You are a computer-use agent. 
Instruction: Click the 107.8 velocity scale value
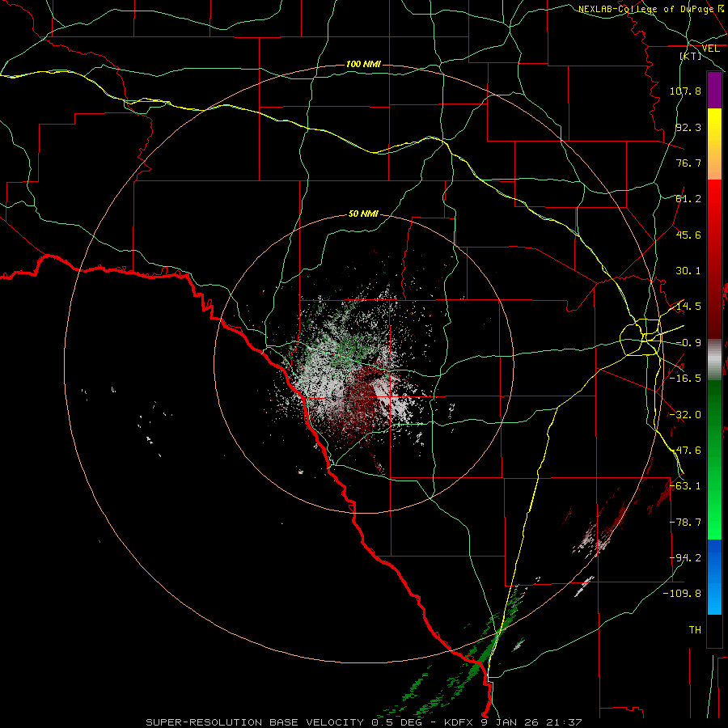point(685,91)
